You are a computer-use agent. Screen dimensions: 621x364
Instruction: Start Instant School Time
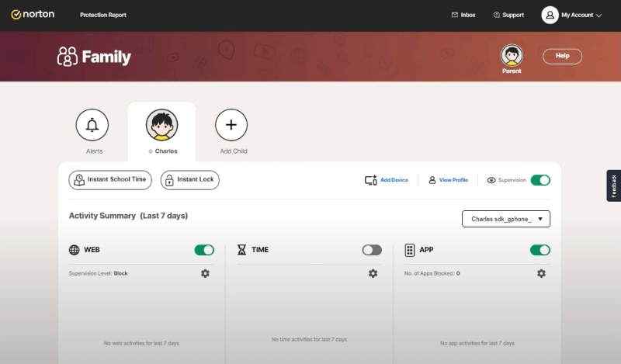click(110, 180)
